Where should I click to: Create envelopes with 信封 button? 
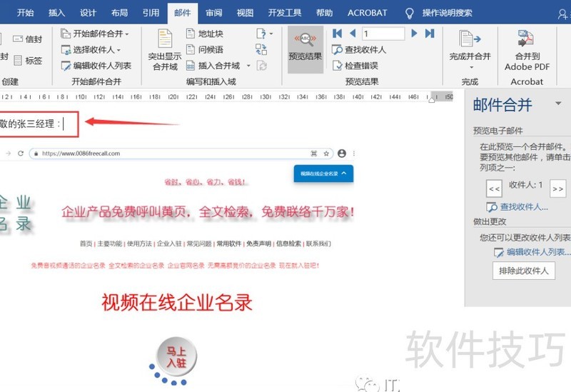(x=27, y=39)
